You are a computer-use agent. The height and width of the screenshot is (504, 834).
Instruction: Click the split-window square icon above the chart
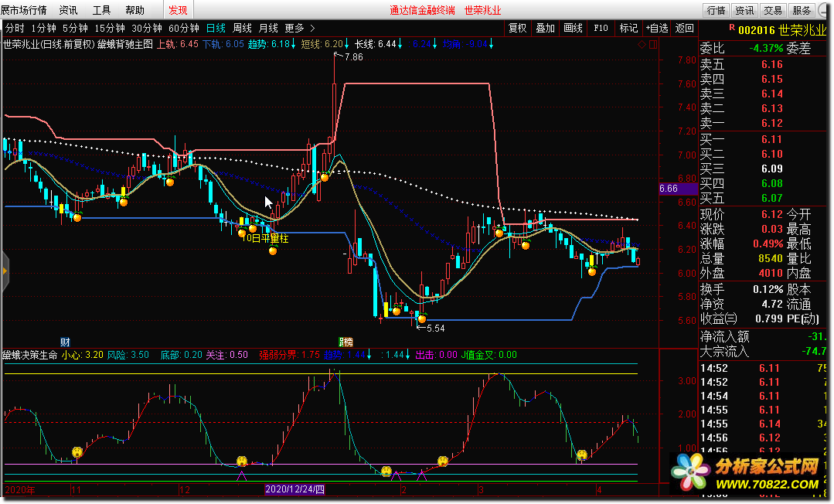click(x=653, y=45)
